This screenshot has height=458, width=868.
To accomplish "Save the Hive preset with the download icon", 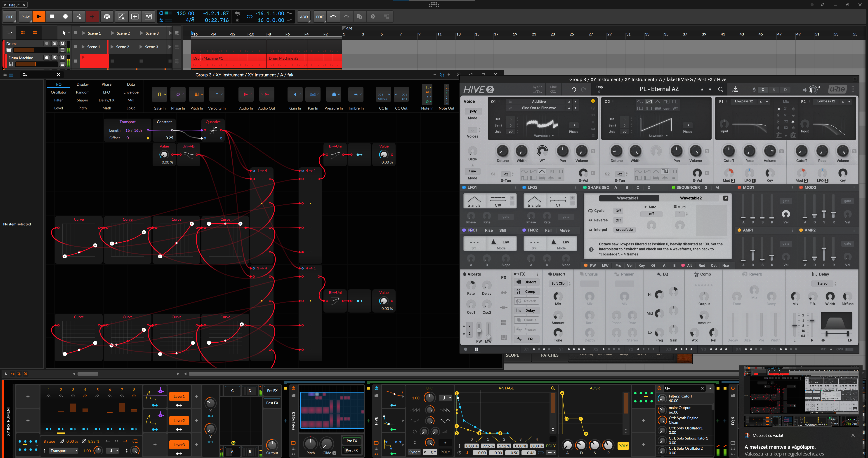I will pos(735,90).
